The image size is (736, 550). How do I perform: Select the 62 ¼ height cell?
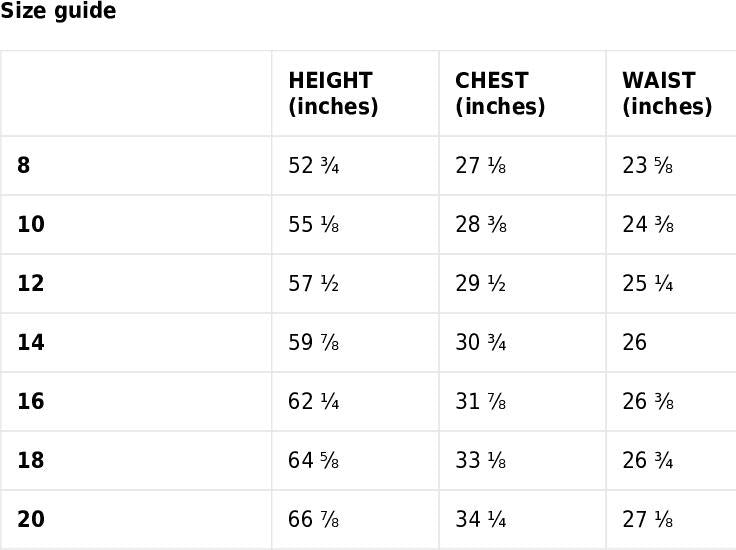pos(314,402)
